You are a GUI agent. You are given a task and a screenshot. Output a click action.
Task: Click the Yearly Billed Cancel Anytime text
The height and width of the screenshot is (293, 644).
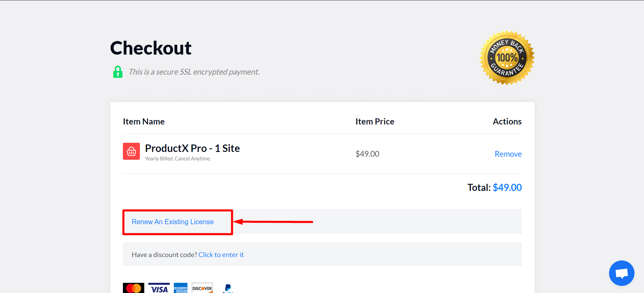[178, 158]
